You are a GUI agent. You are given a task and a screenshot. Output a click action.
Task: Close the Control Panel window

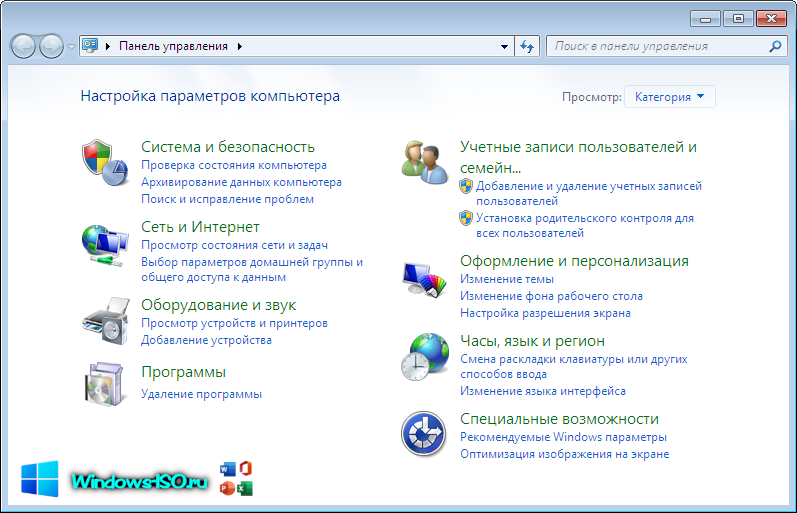[771, 19]
